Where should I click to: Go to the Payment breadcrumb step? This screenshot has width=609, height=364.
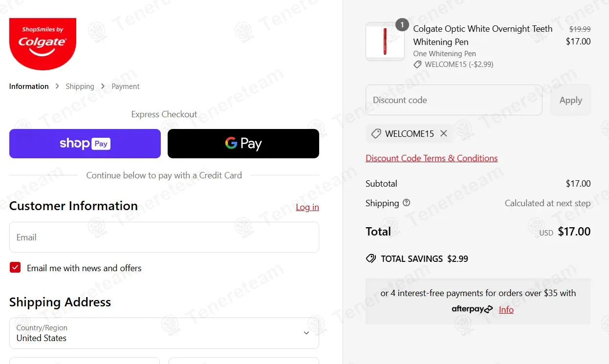pyautogui.click(x=126, y=86)
